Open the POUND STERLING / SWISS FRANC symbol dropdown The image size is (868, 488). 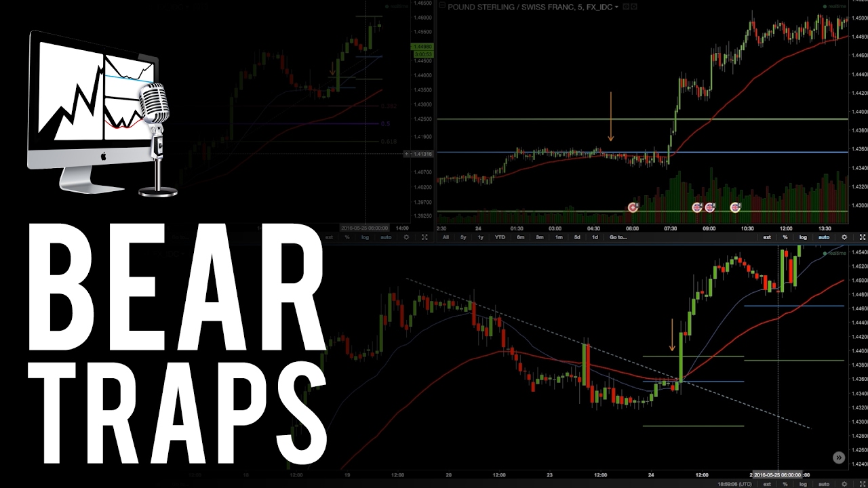coord(616,7)
